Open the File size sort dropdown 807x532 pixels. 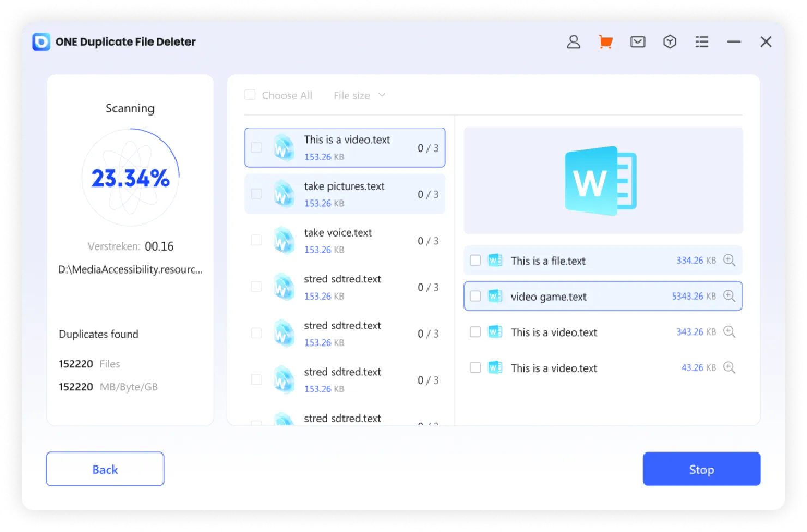point(359,95)
